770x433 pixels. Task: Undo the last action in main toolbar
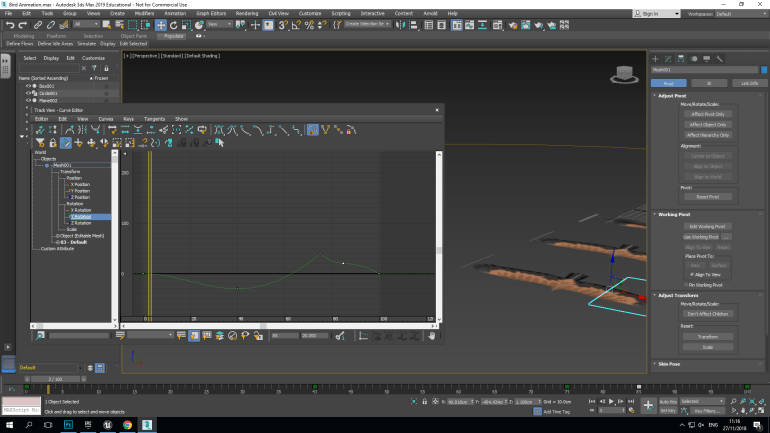(x=10, y=25)
